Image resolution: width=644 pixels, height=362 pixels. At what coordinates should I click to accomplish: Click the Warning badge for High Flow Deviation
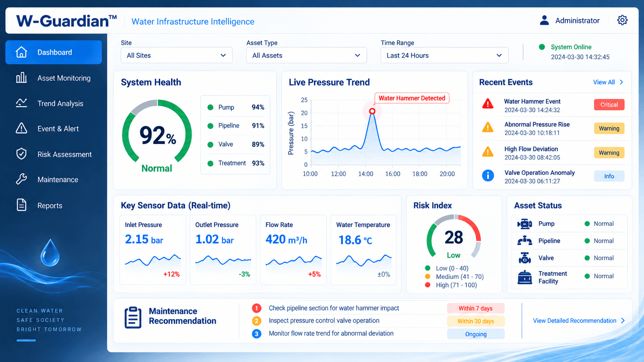[x=609, y=153]
